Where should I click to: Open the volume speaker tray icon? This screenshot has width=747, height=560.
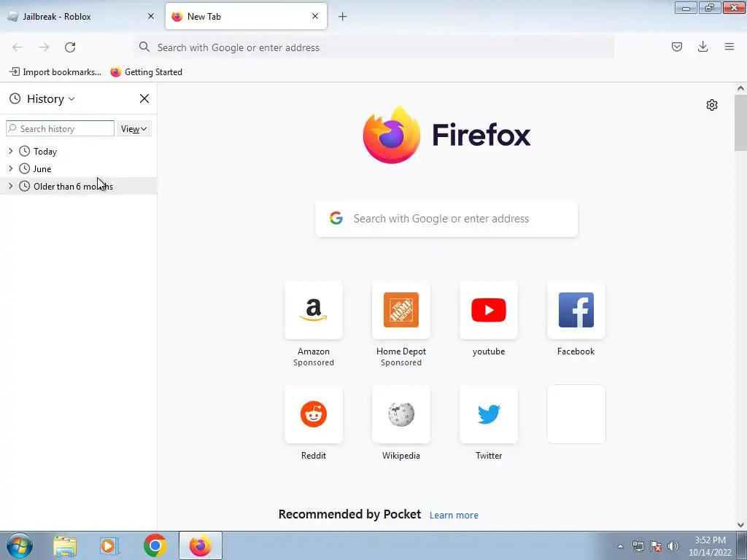coord(673,546)
